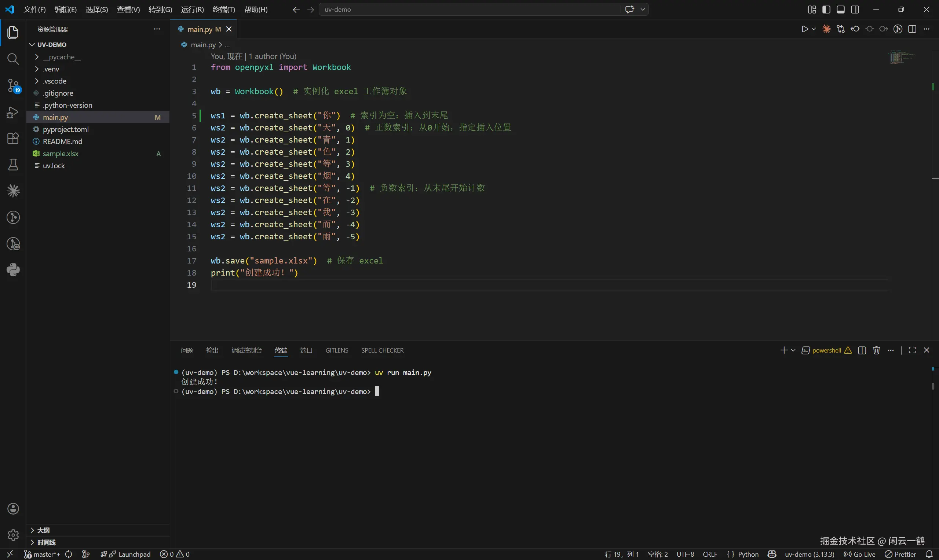The height and width of the screenshot is (560, 939).
Task: Toggle primary sidebar visibility in title bar
Action: 826,10
